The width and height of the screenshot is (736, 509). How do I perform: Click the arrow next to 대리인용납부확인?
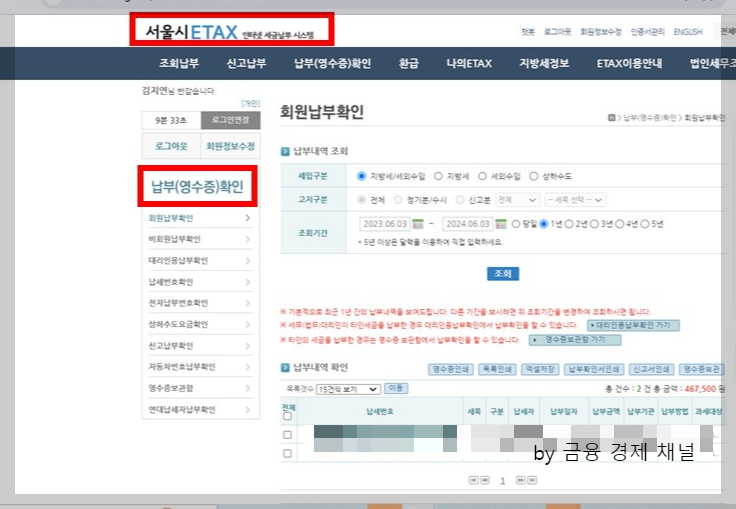(247, 261)
